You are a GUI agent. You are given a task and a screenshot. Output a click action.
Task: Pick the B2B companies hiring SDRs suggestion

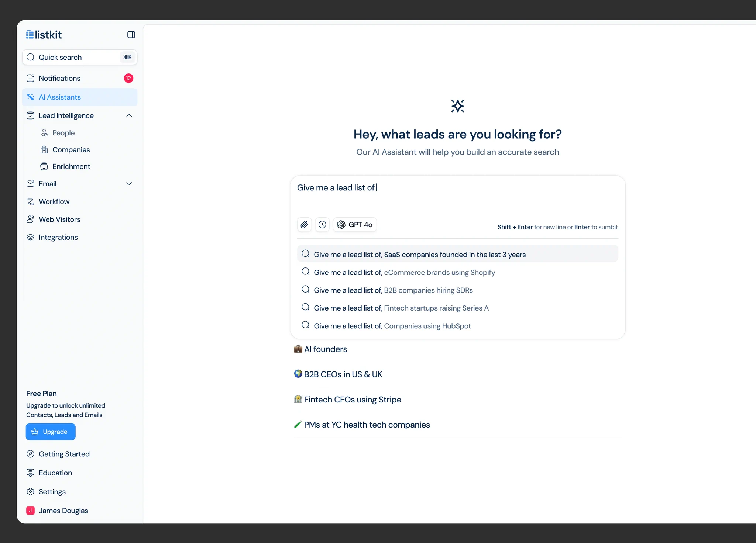coord(458,290)
